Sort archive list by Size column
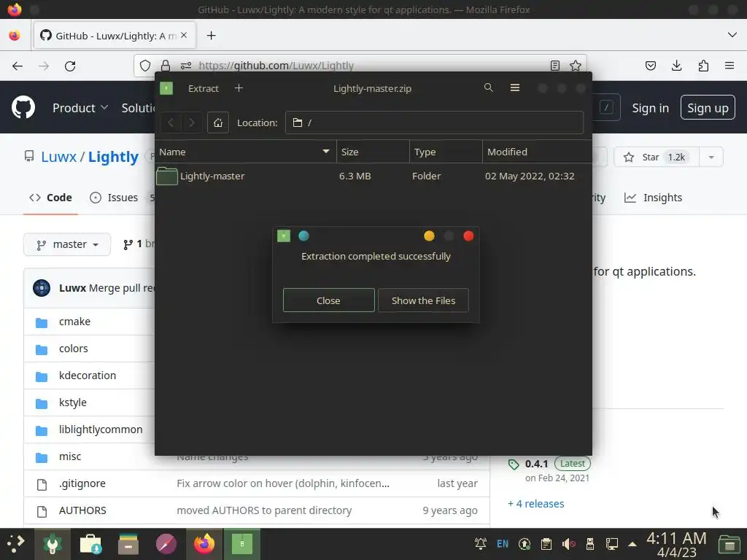Screen dimensions: 747x560 [373, 152]
